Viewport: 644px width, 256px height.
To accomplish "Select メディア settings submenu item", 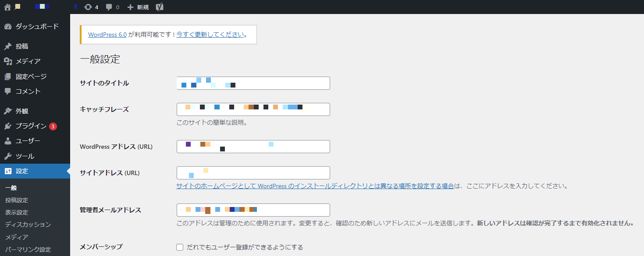I will click(17, 237).
